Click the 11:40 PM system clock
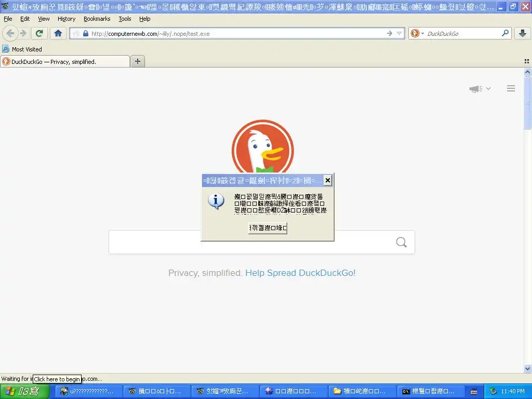The image size is (532, 399). click(x=513, y=392)
